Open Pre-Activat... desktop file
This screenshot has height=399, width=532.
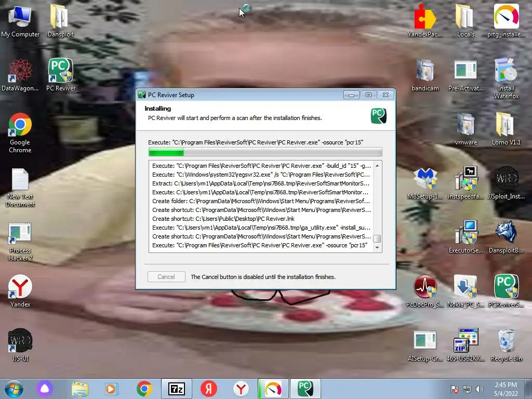[x=465, y=75]
